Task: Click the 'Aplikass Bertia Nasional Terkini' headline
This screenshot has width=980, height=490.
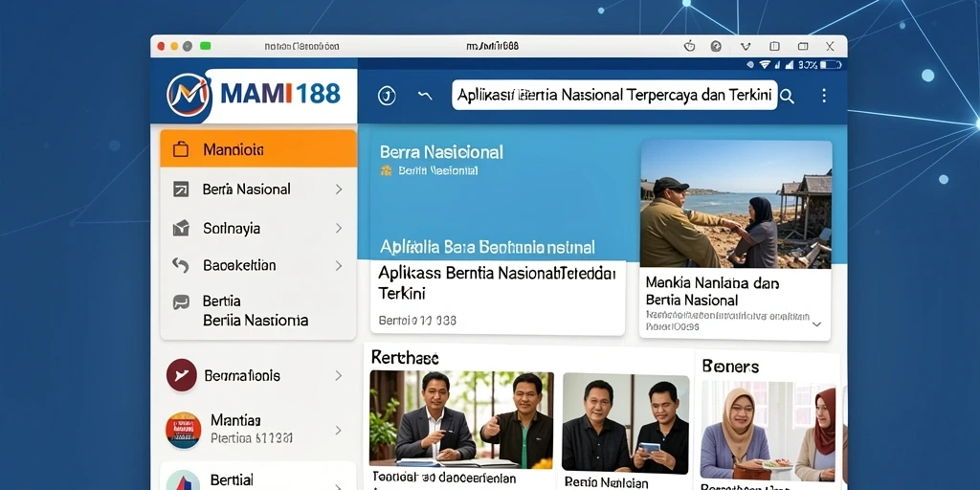Action: pos(497,282)
